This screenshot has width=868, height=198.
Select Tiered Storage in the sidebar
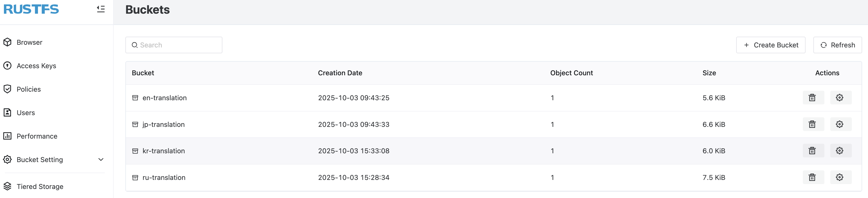click(x=40, y=186)
